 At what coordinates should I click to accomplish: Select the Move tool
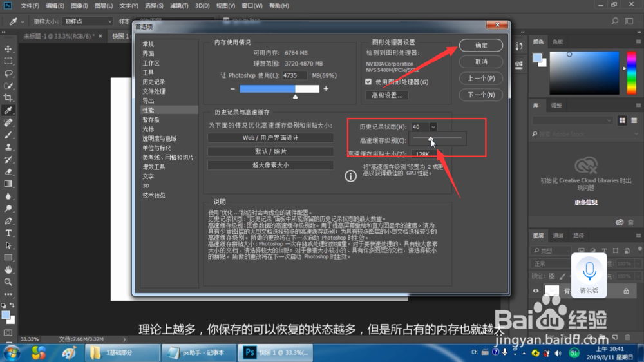point(8,49)
